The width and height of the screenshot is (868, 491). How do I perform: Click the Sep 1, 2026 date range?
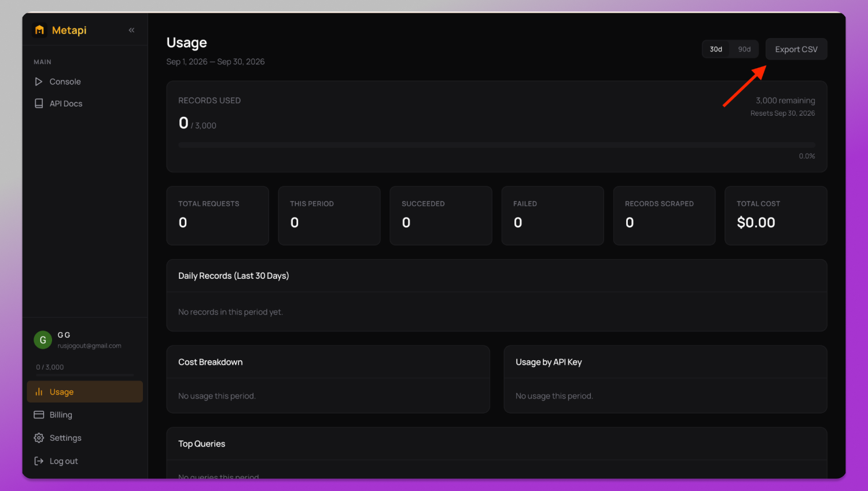tap(215, 62)
